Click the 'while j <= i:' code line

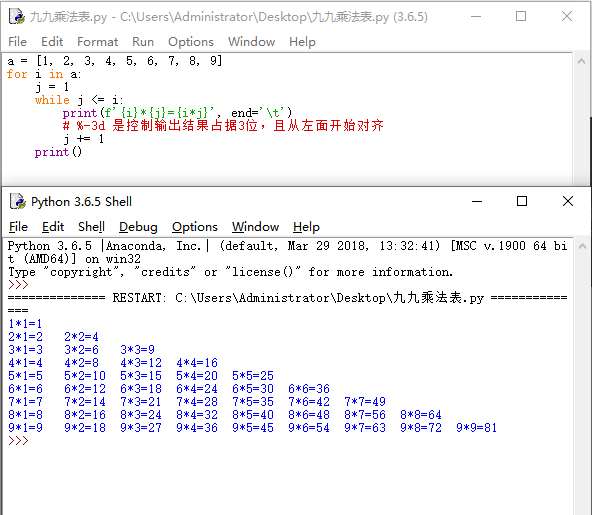pyautogui.click(x=79, y=100)
